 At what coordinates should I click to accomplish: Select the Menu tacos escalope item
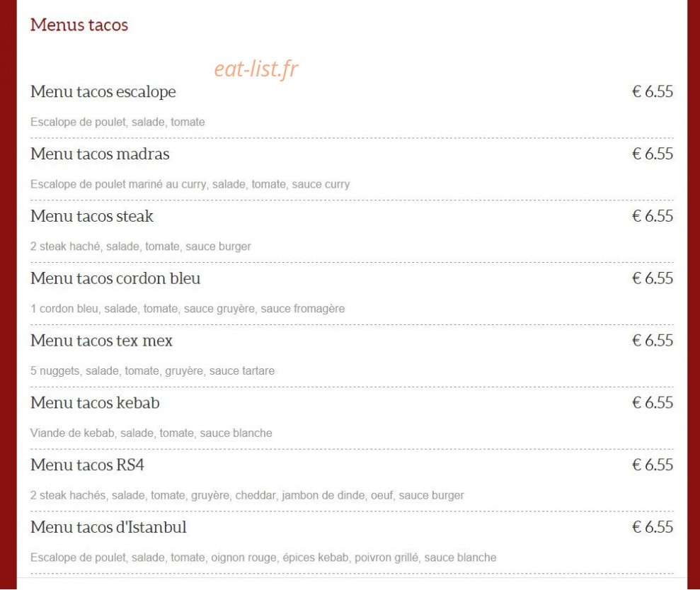tap(103, 91)
